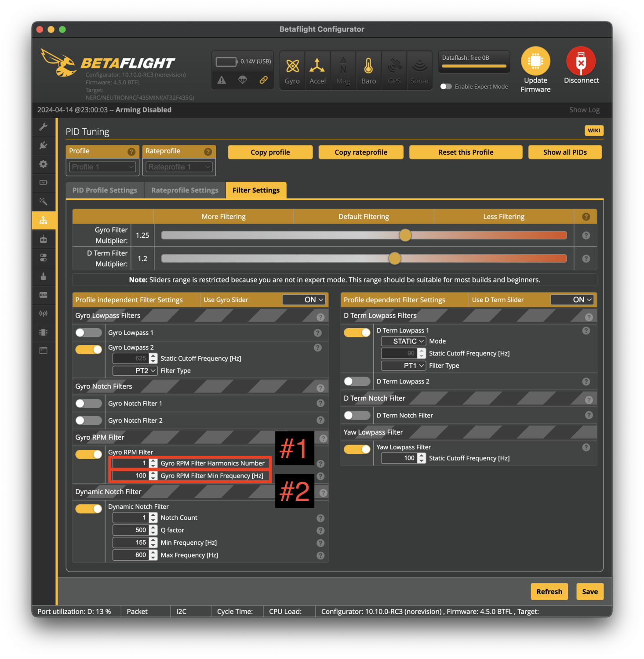Open the Modes sidebar icon
Screen dimensions: 644x659
click(x=44, y=258)
